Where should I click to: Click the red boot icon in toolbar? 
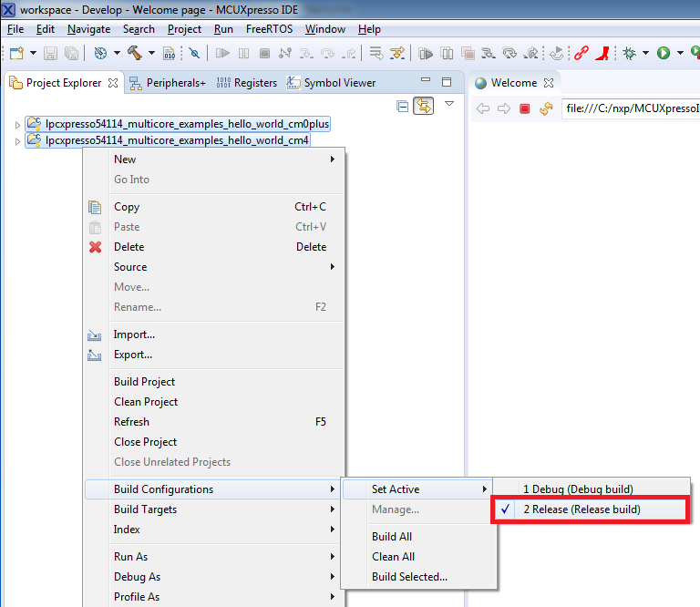[x=602, y=53]
